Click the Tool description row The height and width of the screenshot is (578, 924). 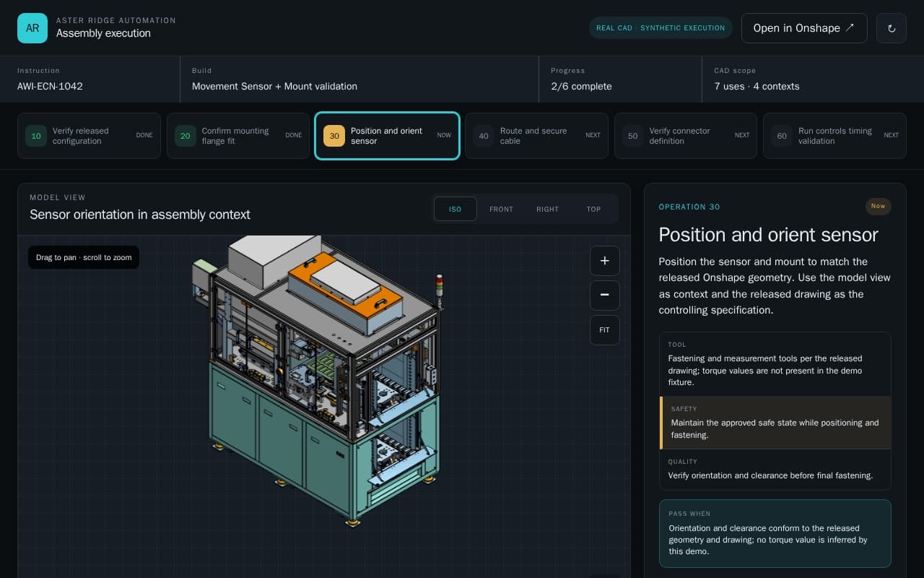tap(775, 364)
